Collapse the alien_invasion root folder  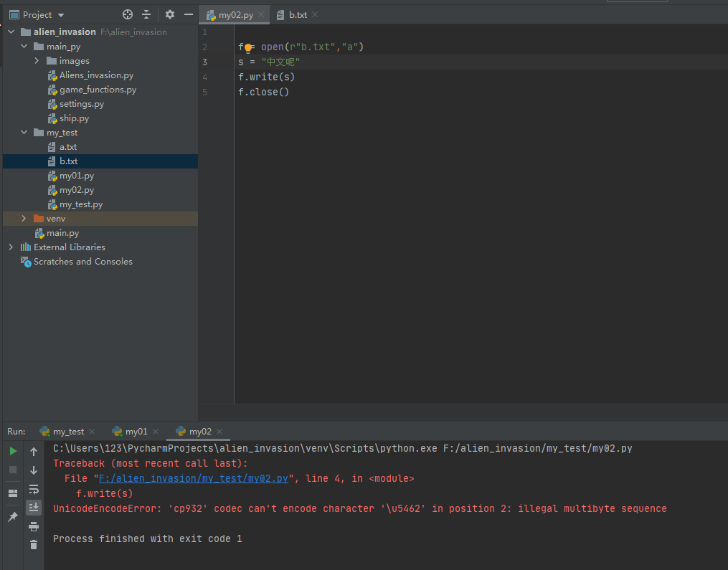(11, 32)
